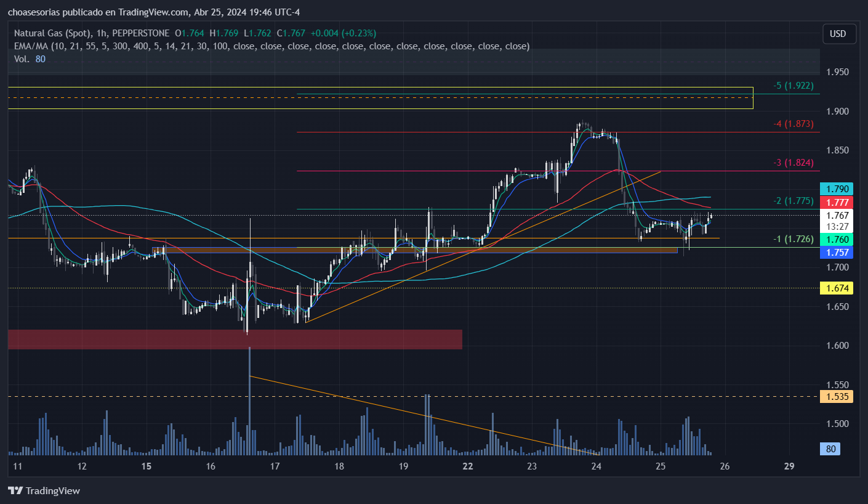Select the Vol. indicator legend
This screenshot has height=504, width=868.
22,59
